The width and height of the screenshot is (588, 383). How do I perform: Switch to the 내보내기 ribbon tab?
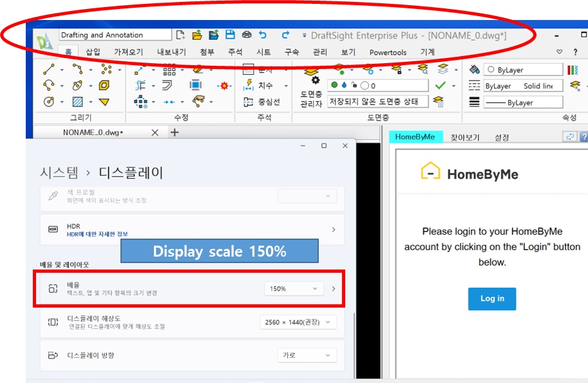tap(171, 52)
